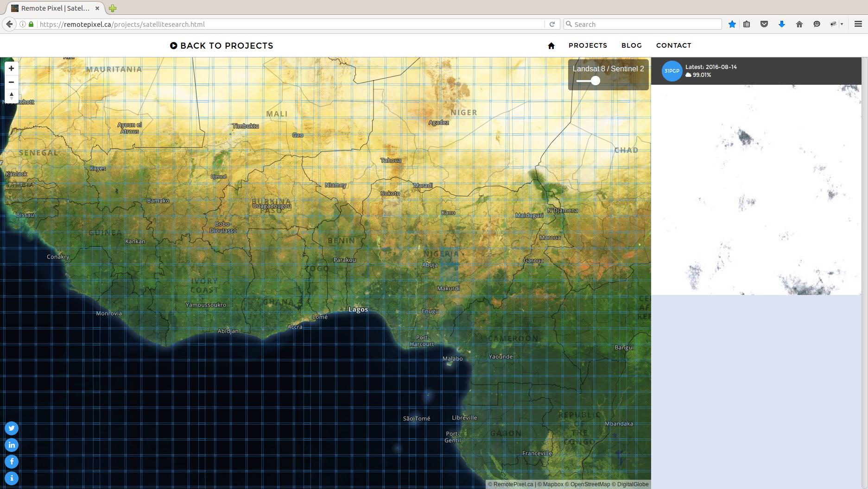Open the CONTACT page
Screen dimensions: 868x489
click(673, 45)
